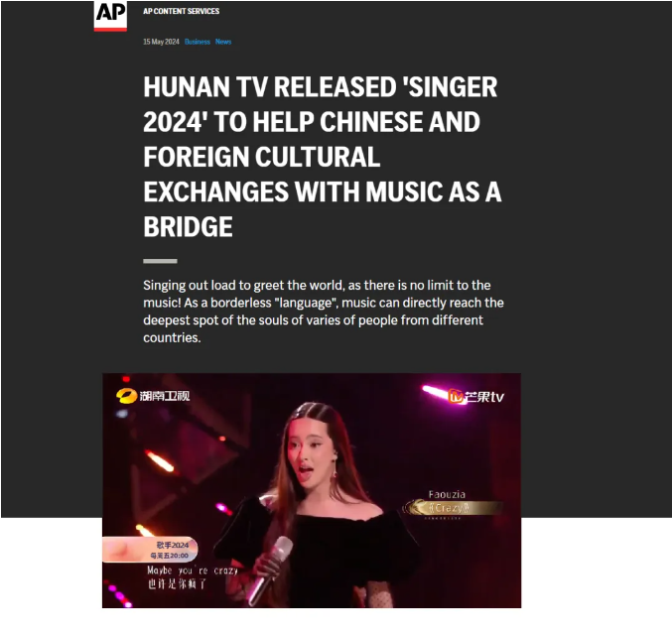Click the Hunan TV Singer 2024 headline

pos(323,157)
